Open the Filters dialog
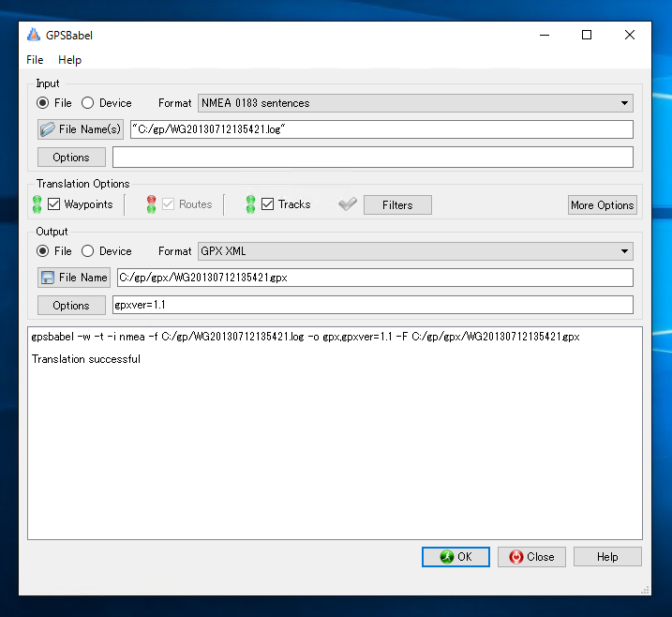 tap(397, 205)
